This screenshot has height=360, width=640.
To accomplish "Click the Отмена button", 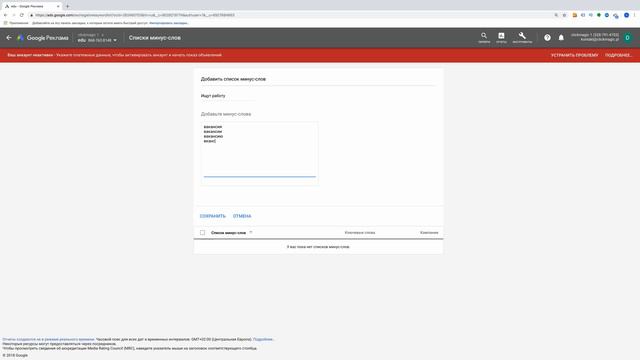I will [x=242, y=216].
